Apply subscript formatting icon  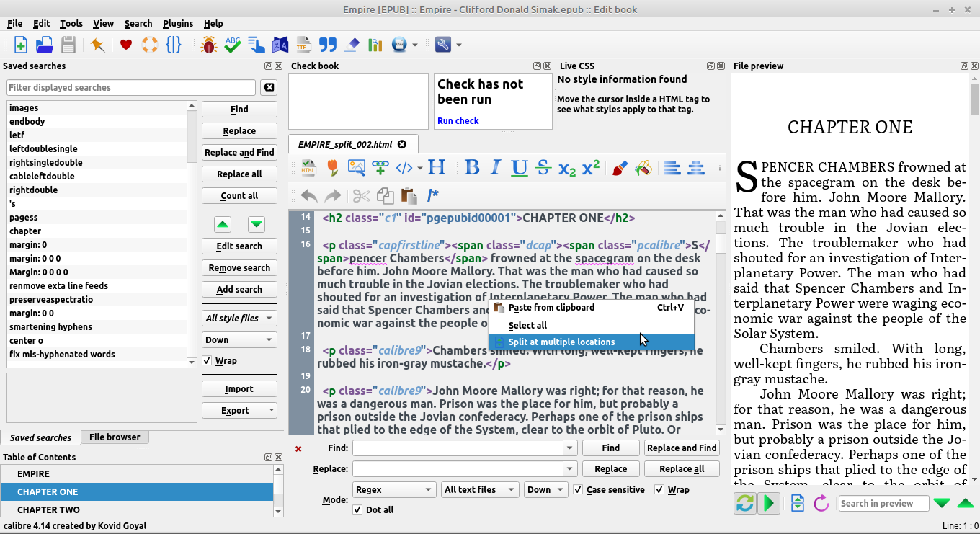pos(567,169)
